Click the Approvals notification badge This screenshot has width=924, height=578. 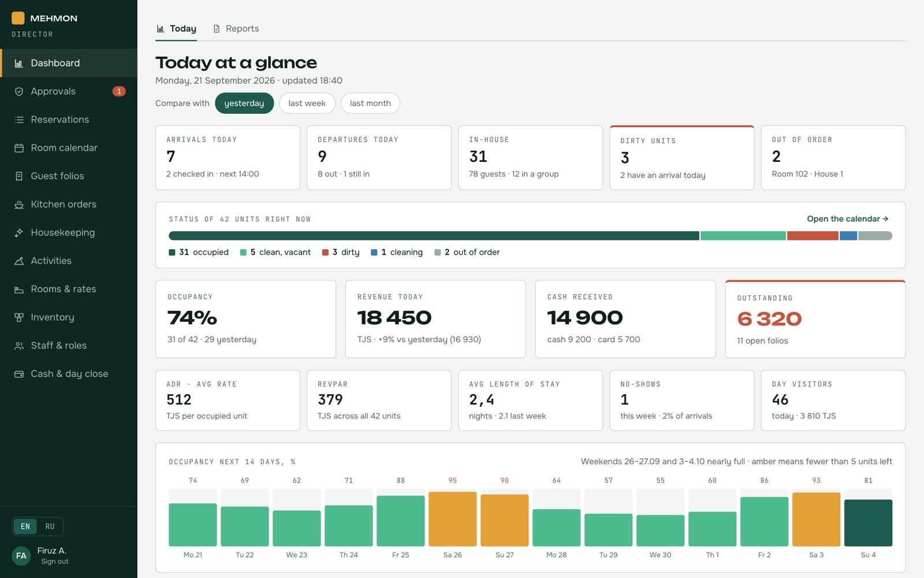click(x=119, y=91)
